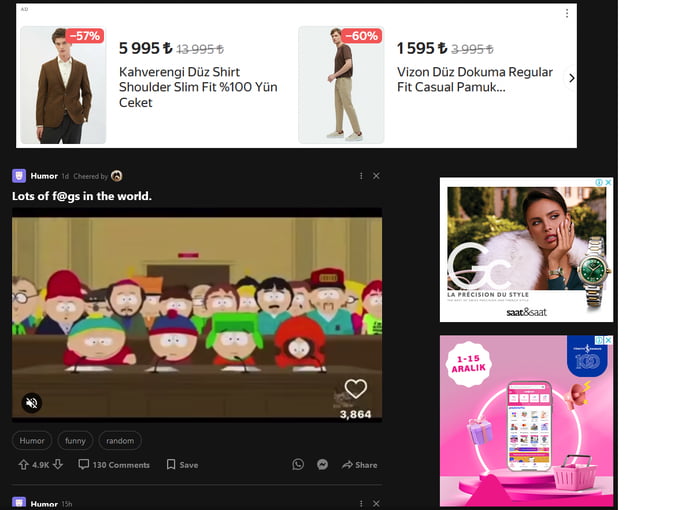Open the 130 Comments section
700x510 pixels.
[x=114, y=465]
